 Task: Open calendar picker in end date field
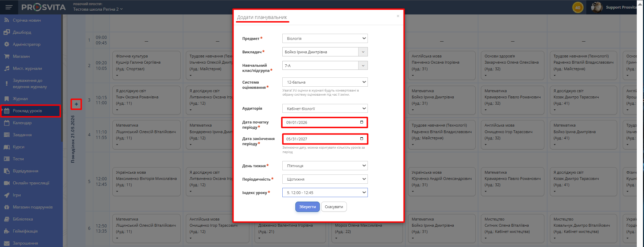tap(361, 139)
